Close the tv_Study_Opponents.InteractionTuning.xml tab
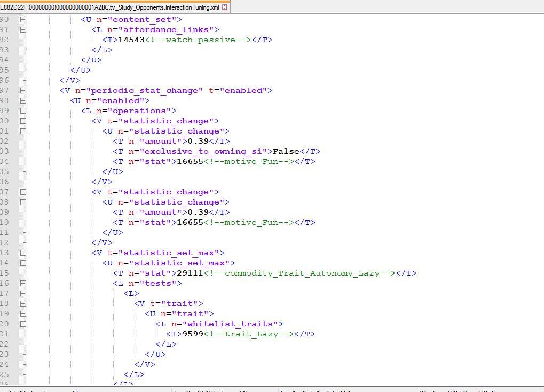This screenshot has width=544, height=392. point(225,7)
